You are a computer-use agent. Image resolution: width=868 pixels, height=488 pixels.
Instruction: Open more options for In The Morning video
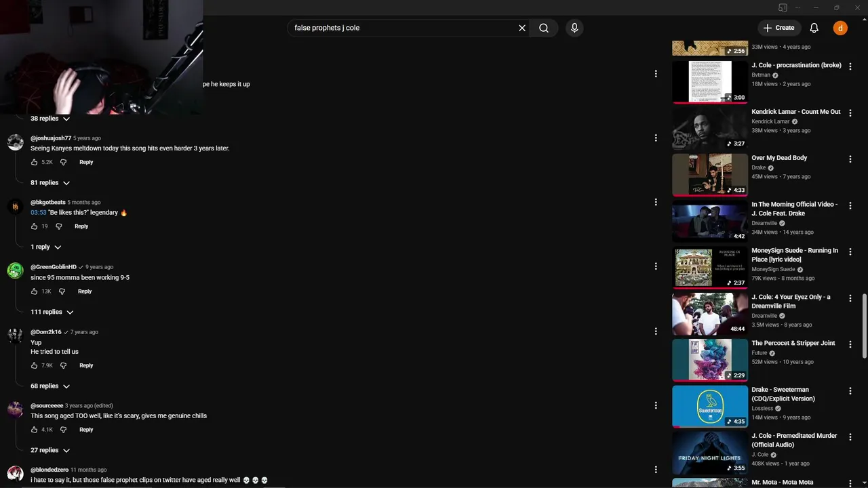click(850, 205)
